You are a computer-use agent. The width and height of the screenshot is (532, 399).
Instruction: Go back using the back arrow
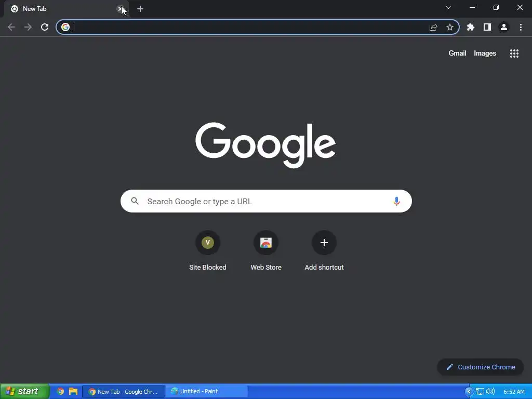coord(11,27)
